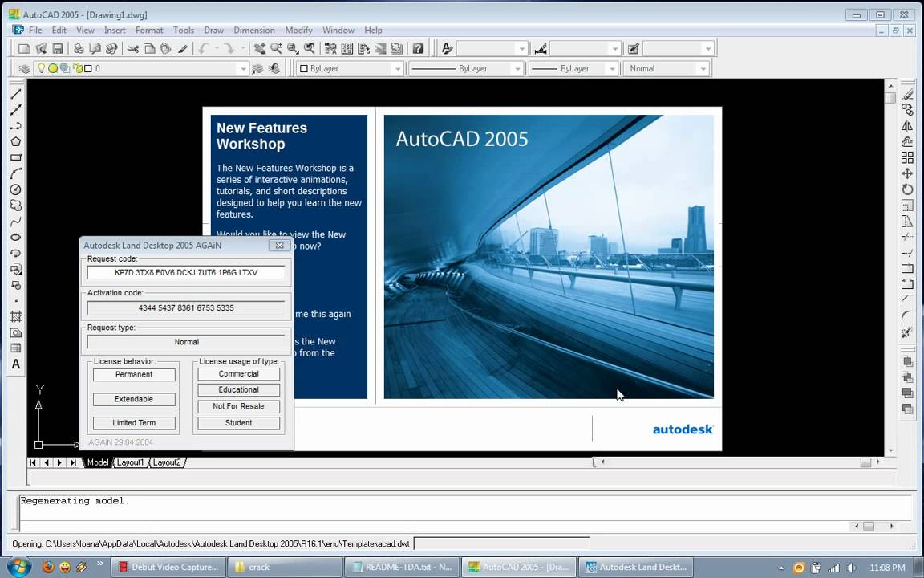
Task: Toggle layer 0 lock padlock icon
Action: (77, 68)
